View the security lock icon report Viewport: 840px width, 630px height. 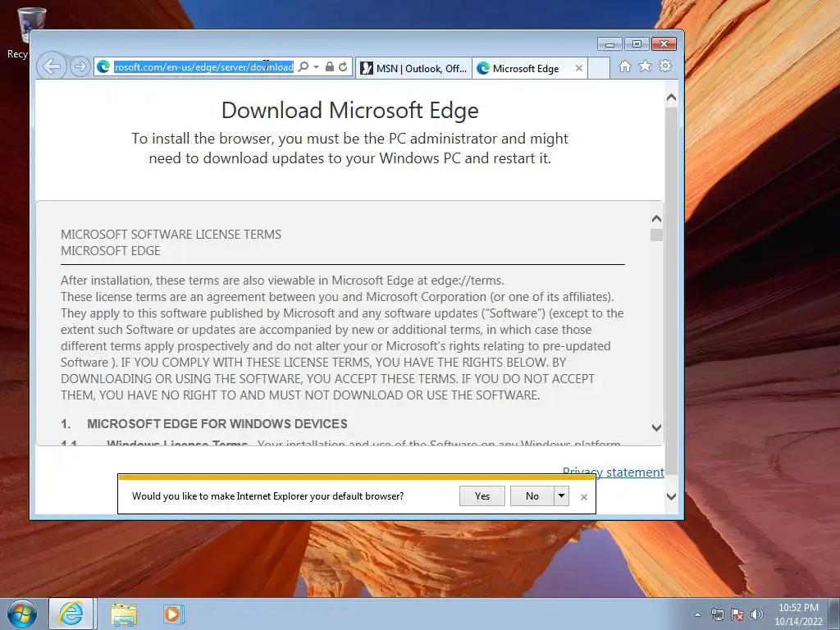[330, 67]
